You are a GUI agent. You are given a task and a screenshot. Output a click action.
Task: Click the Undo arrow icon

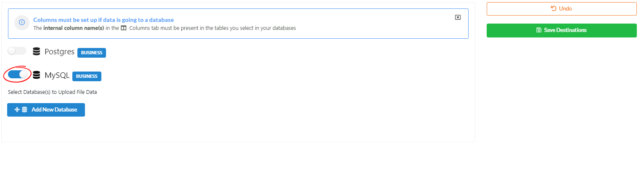click(554, 8)
